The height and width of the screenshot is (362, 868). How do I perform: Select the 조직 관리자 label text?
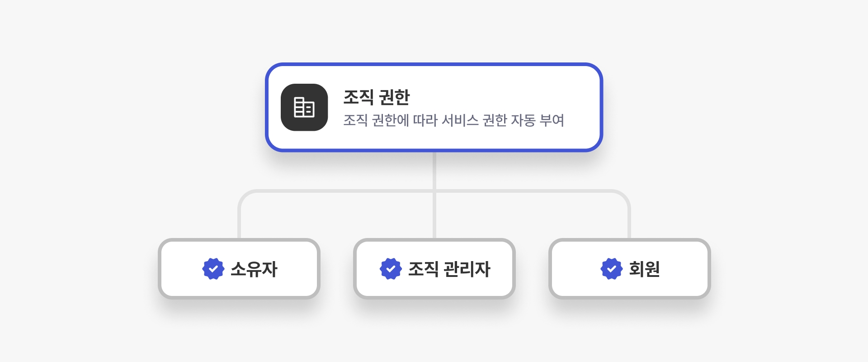point(449,269)
